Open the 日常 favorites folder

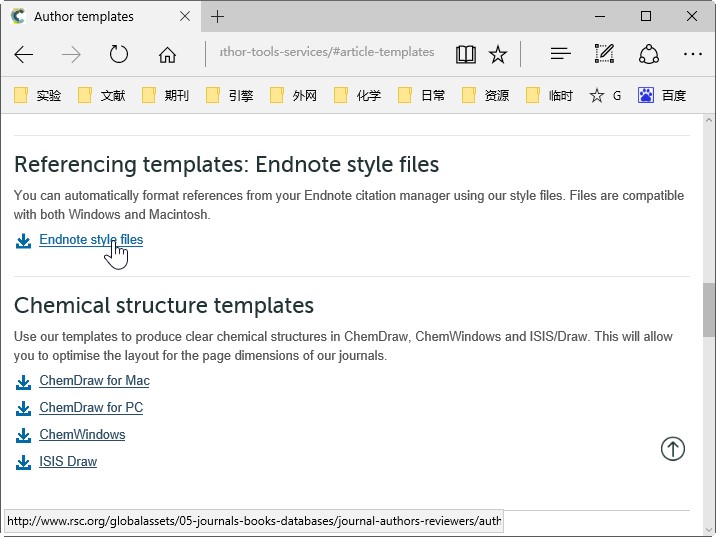click(x=421, y=95)
